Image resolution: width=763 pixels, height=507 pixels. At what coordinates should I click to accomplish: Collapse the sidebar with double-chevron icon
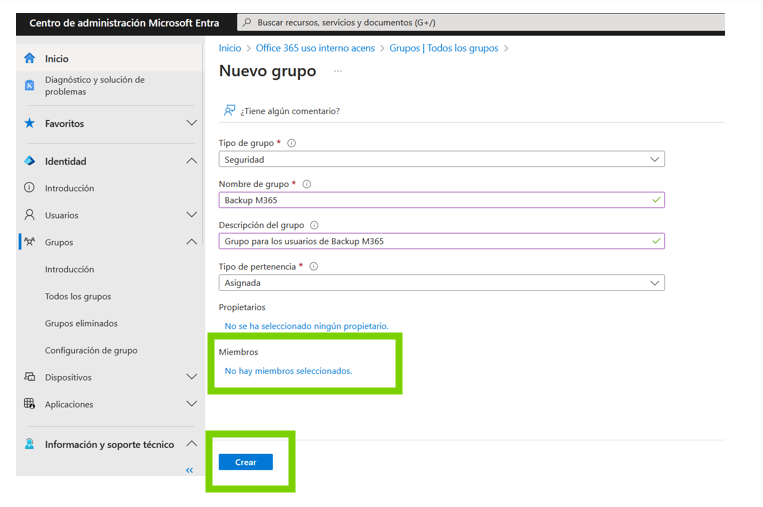tap(189, 470)
